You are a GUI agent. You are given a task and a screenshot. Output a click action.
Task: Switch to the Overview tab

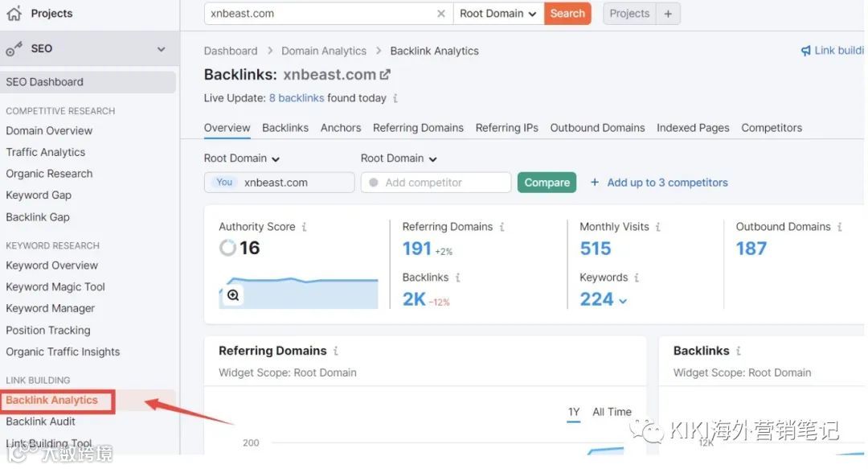click(227, 128)
